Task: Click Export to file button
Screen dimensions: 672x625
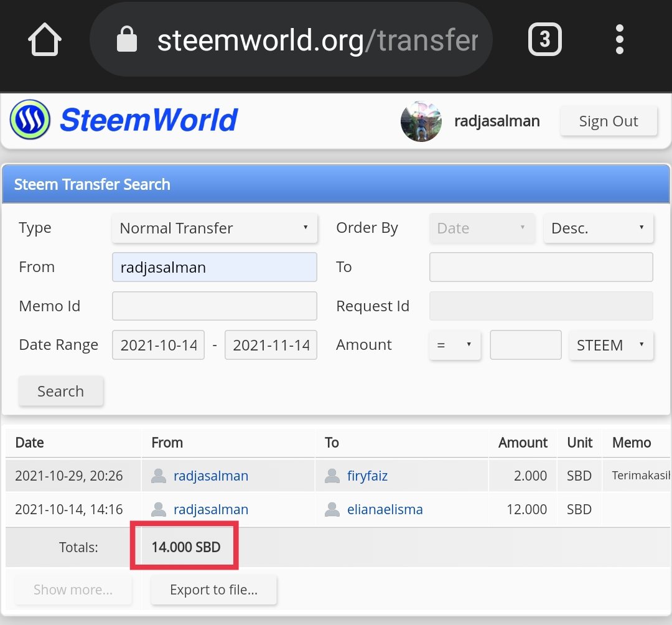Action: [214, 590]
